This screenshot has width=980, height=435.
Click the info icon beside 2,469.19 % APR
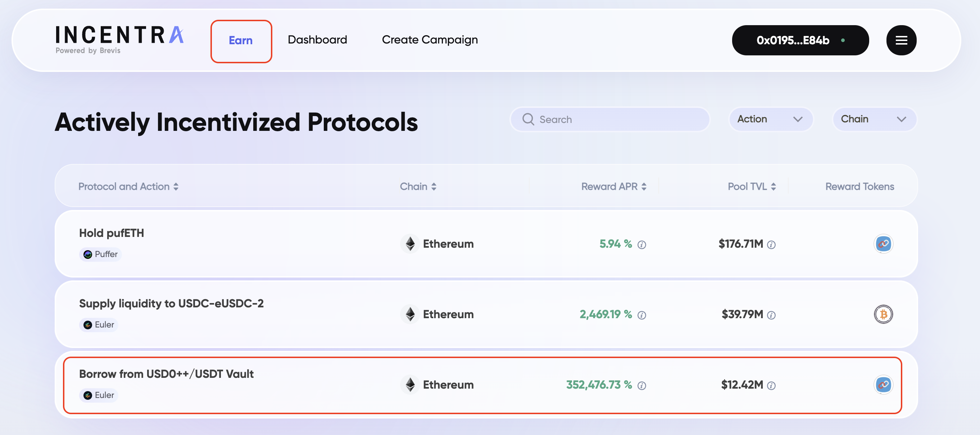(x=642, y=315)
